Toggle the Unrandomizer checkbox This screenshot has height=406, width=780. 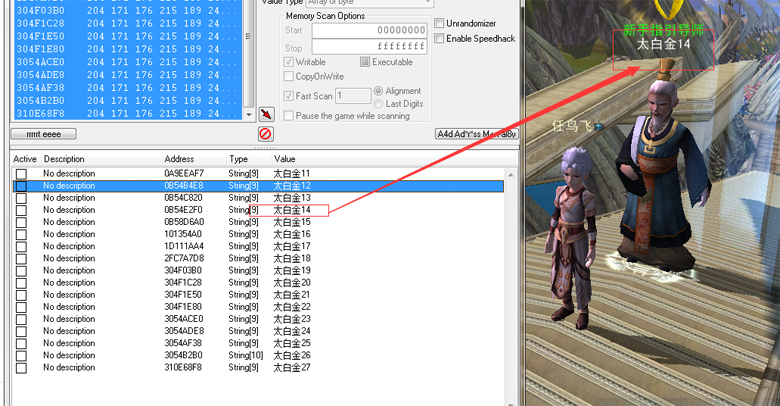pyautogui.click(x=439, y=23)
